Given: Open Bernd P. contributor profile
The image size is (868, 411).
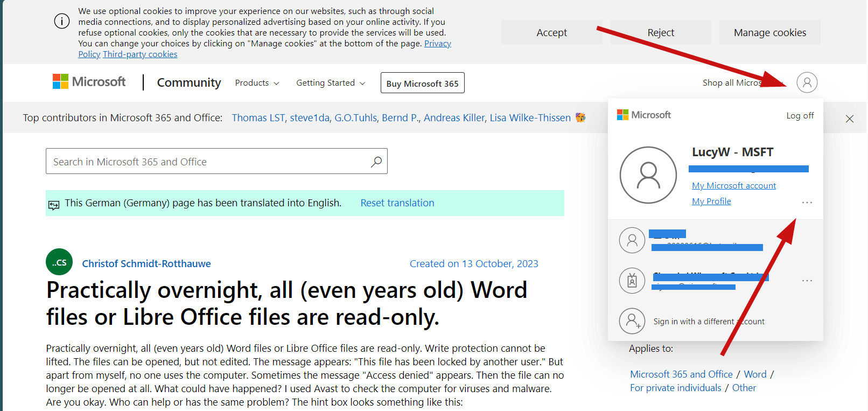Looking at the screenshot, I should 401,118.
